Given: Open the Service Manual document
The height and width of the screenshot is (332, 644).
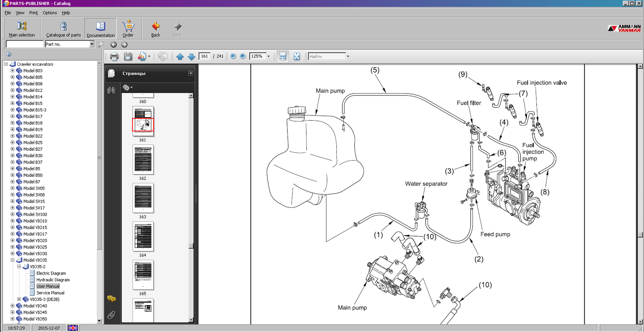Looking at the screenshot, I should point(50,293).
